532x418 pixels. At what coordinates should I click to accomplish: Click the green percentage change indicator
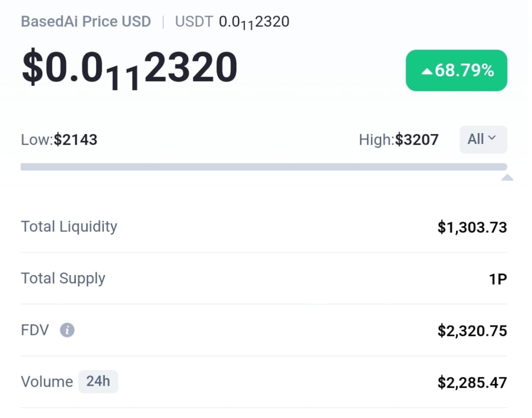pos(456,70)
